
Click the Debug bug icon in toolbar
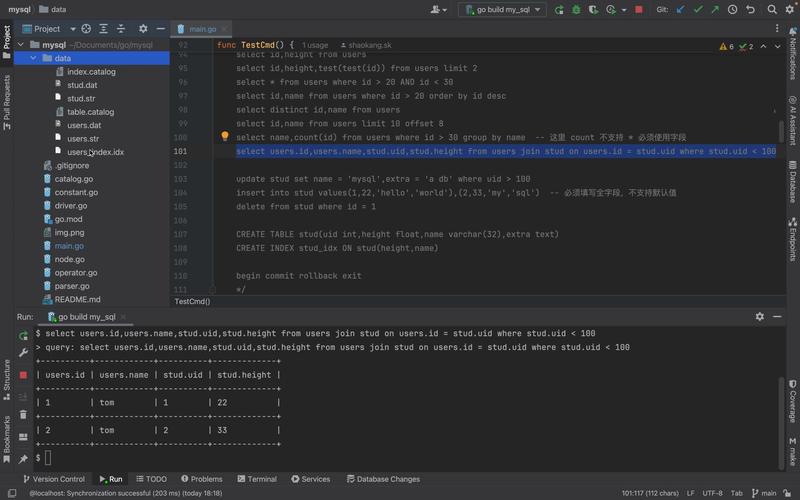pos(576,9)
